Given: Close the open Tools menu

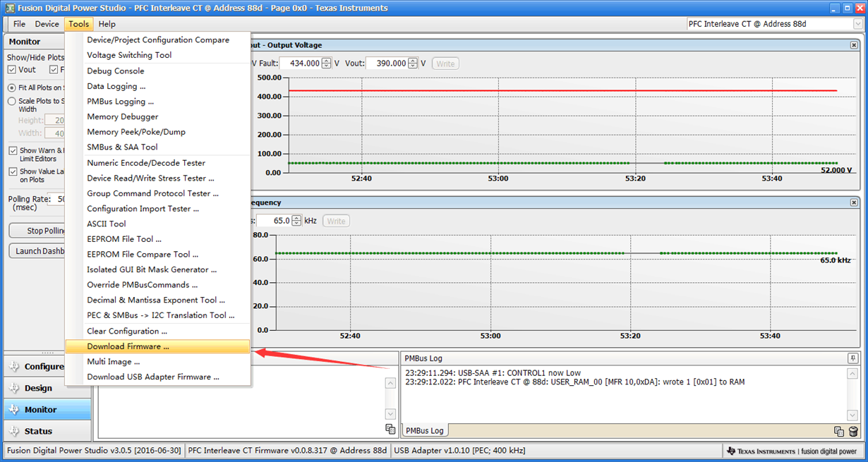Looking at the screenshot, I should [x=79, y=24].
